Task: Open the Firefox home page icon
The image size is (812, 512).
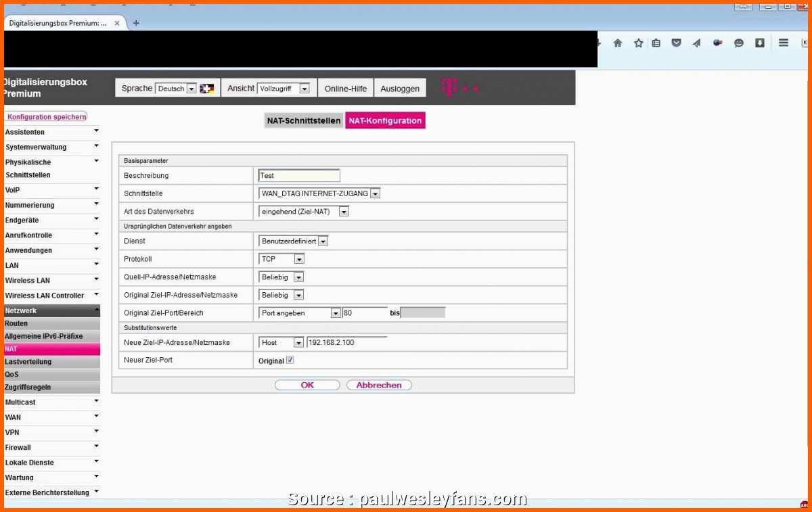Action: [x=617, y=43]
